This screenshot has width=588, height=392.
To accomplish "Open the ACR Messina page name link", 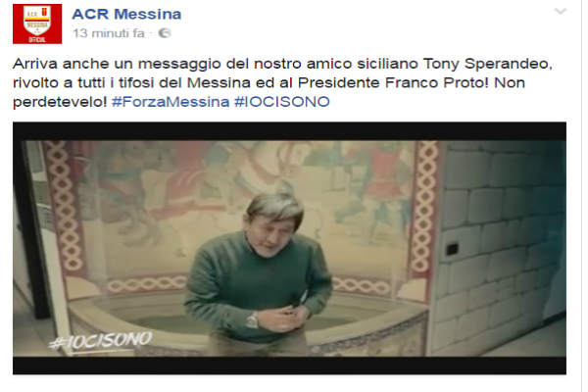I will [126, 15].
